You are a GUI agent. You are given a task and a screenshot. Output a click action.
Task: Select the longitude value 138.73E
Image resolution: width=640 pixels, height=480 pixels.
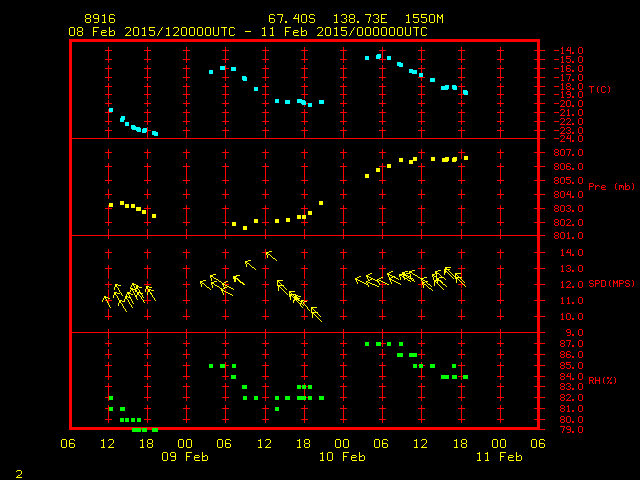[360, 19]
